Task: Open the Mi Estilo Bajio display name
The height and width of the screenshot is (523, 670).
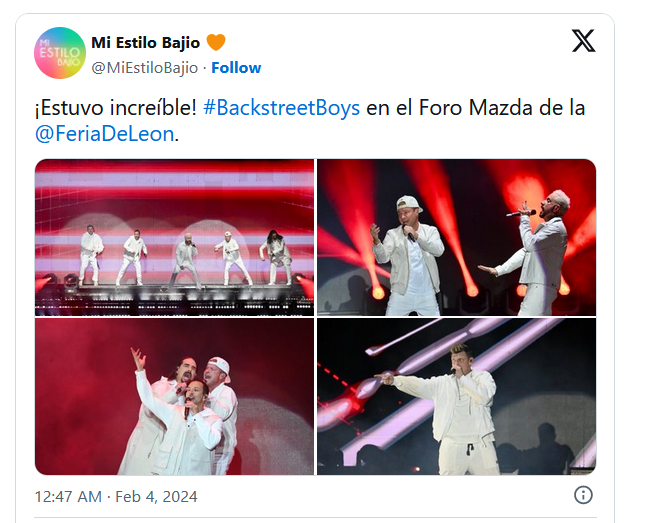Action: (x=145, y=42)
